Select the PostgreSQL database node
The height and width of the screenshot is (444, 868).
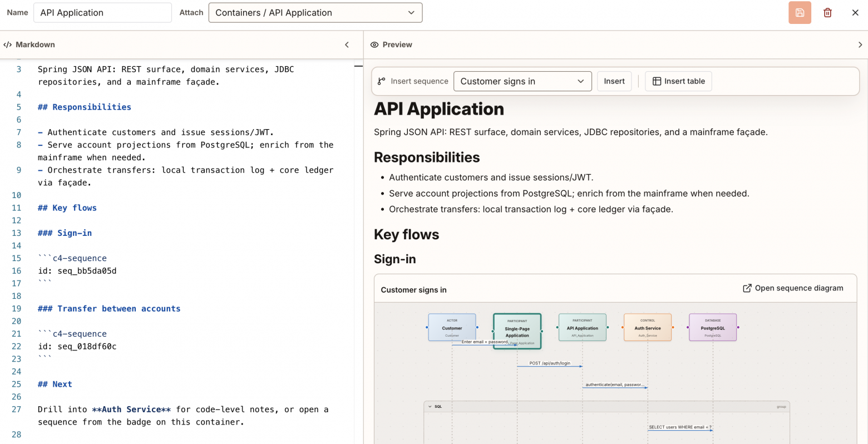coord(713,327)
